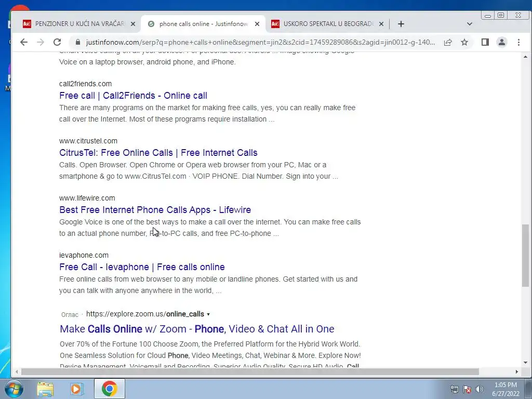Close the phone calls online tab
The image size is (532, 399).
[257, 24]
